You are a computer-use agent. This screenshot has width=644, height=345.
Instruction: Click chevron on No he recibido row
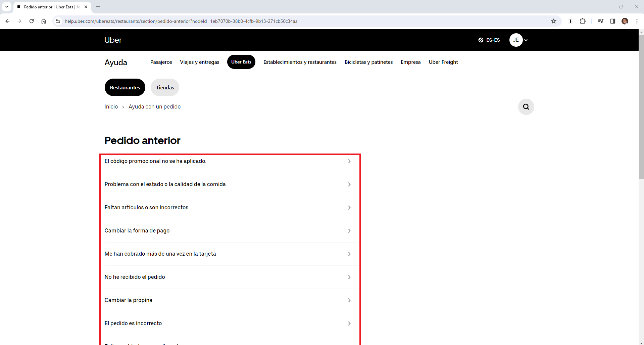click(x=349, y=277)
